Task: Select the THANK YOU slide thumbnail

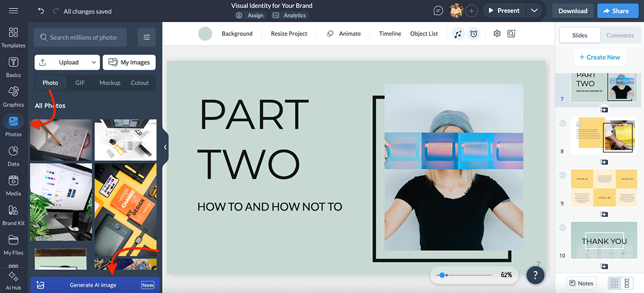Action: point(604,240)
